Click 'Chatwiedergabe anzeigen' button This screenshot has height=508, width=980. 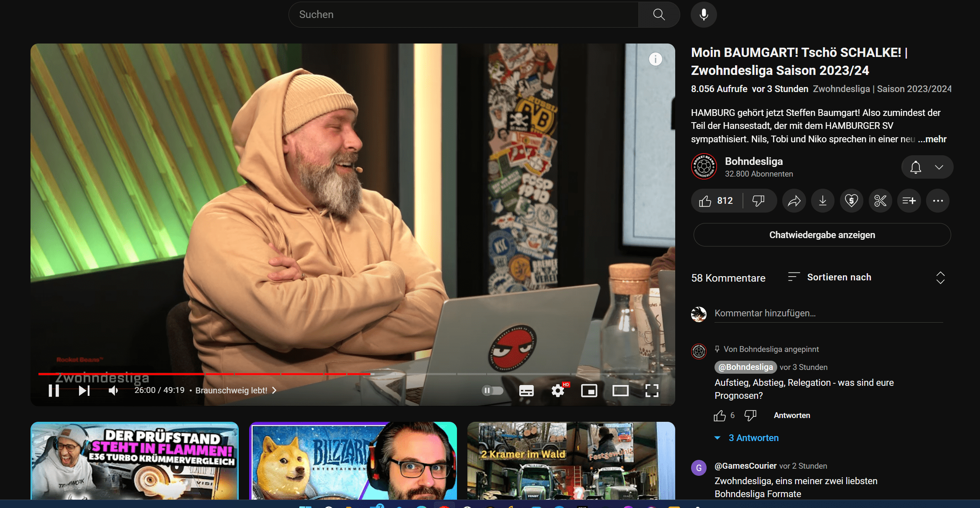(x=822, y=235)
